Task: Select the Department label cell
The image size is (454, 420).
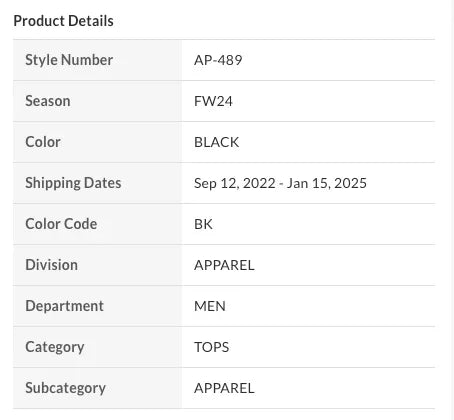Action: coord(97,306)
